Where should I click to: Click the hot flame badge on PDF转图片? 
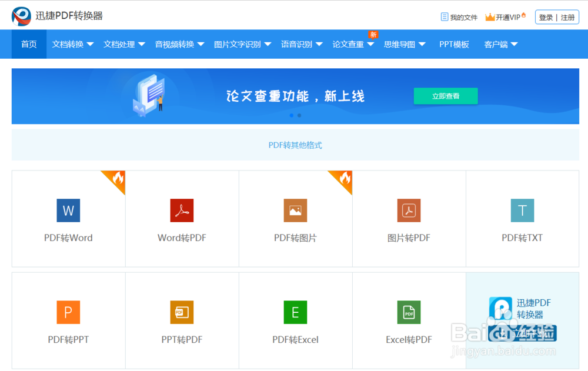tap(343, 180)
